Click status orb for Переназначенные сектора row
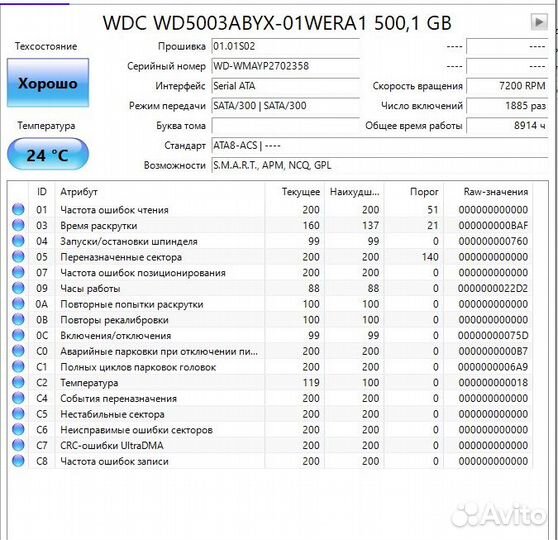Image resolution: width=558 pixels, height=540 pixels. click(18, 257)
